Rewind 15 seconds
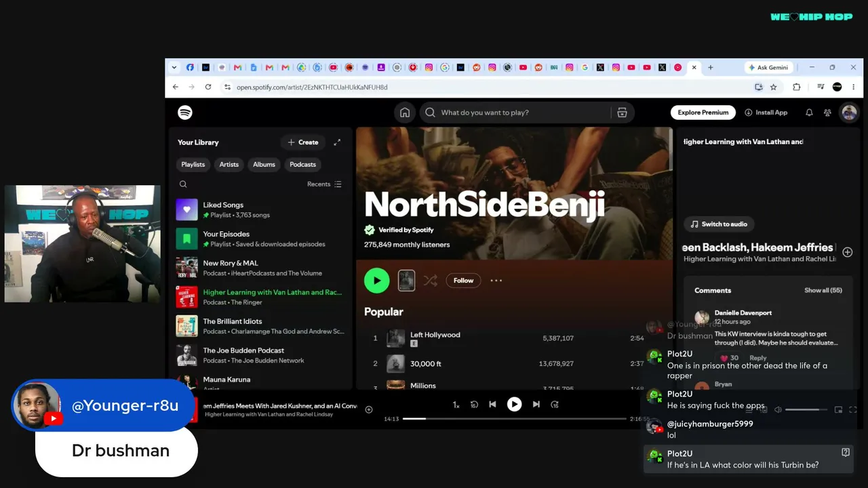 tap(474, 405)
